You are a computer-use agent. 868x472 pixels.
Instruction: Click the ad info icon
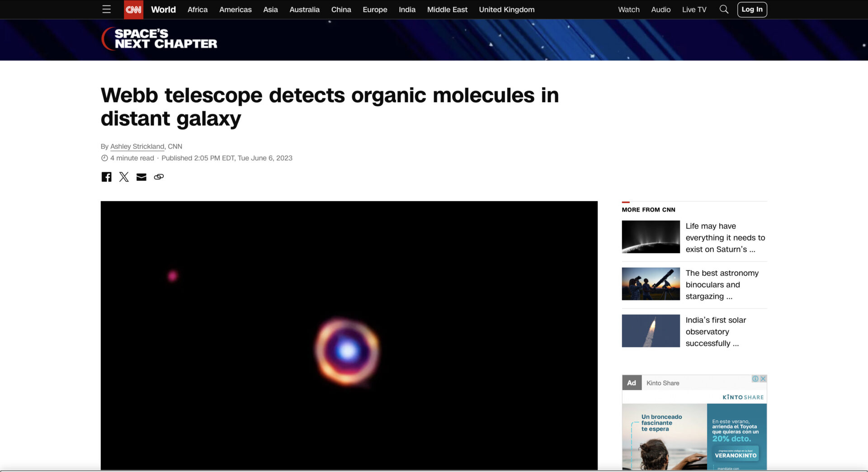pos(755,379)
